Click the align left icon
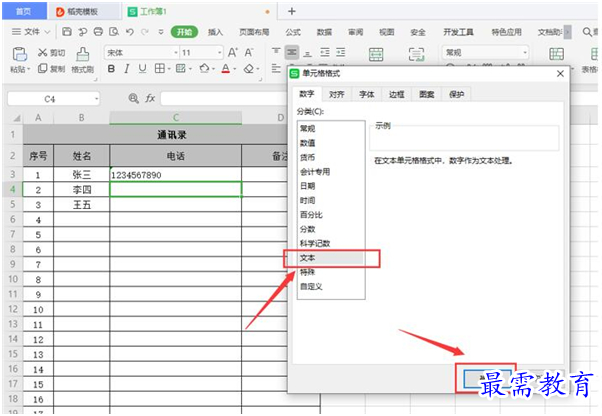Image resolution: width=602 pixels, height=416 pixels. pos(276,69)
